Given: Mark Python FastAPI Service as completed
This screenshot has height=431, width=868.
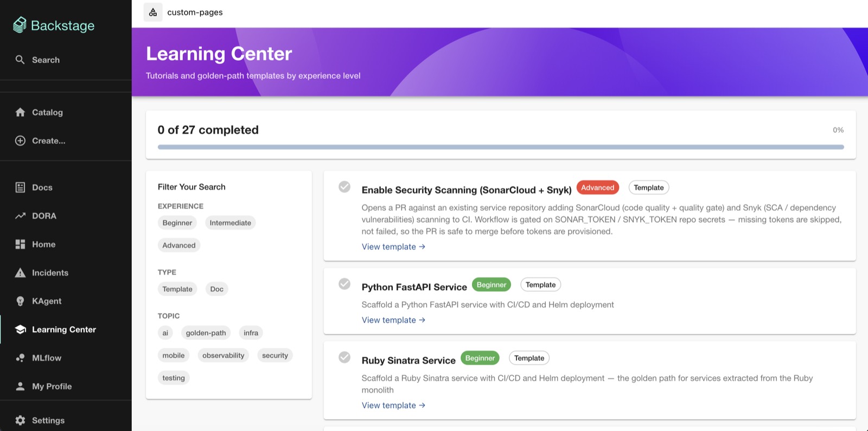Looking at the screenshot, I should click(344, 284).
